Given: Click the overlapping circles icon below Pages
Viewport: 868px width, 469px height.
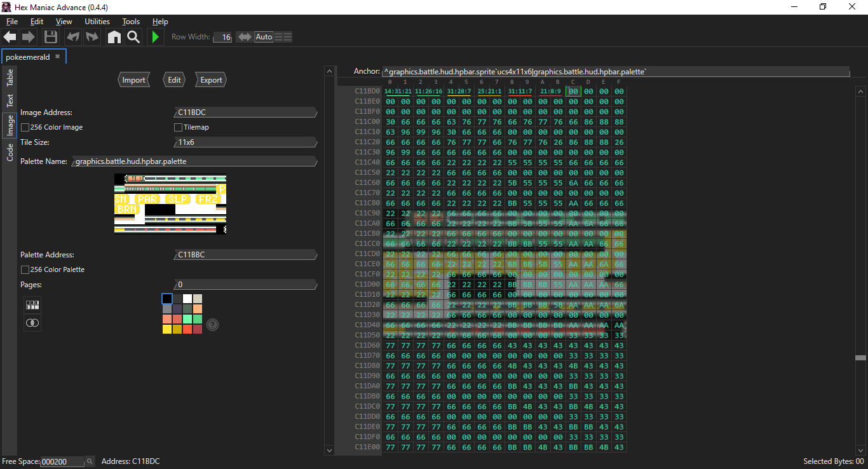Looking at the screenshot, I should [32, 323].
